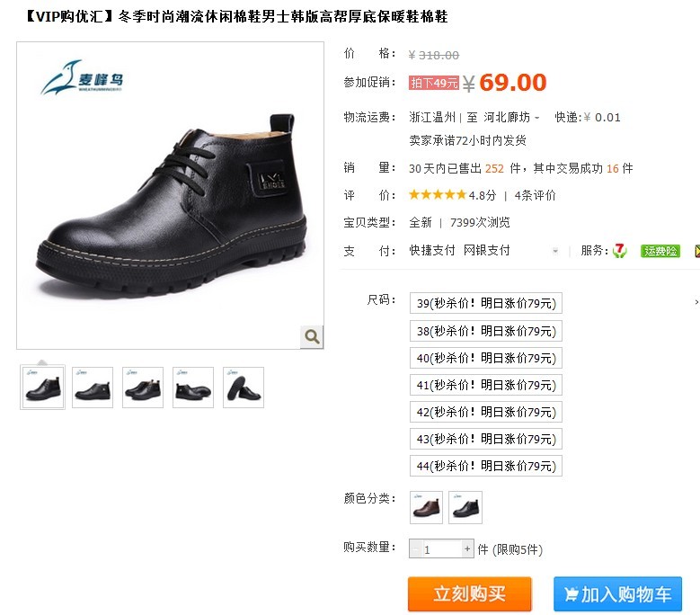Click the five-star rating icons

coord(438,195)
